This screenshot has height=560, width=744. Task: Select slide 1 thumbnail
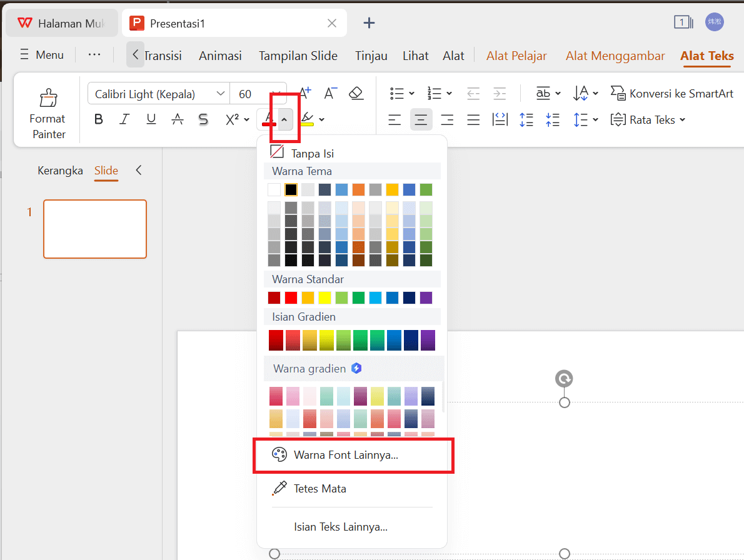coord(94,229)
